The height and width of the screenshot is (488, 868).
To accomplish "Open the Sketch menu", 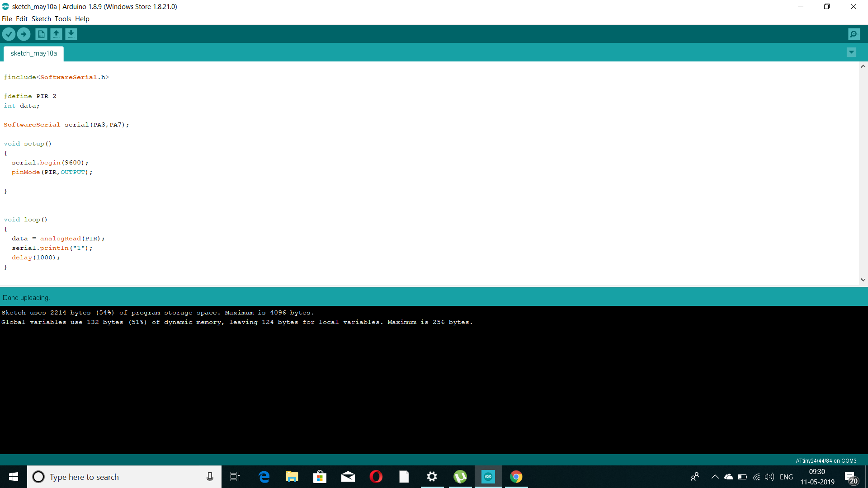I will (41, 19).
